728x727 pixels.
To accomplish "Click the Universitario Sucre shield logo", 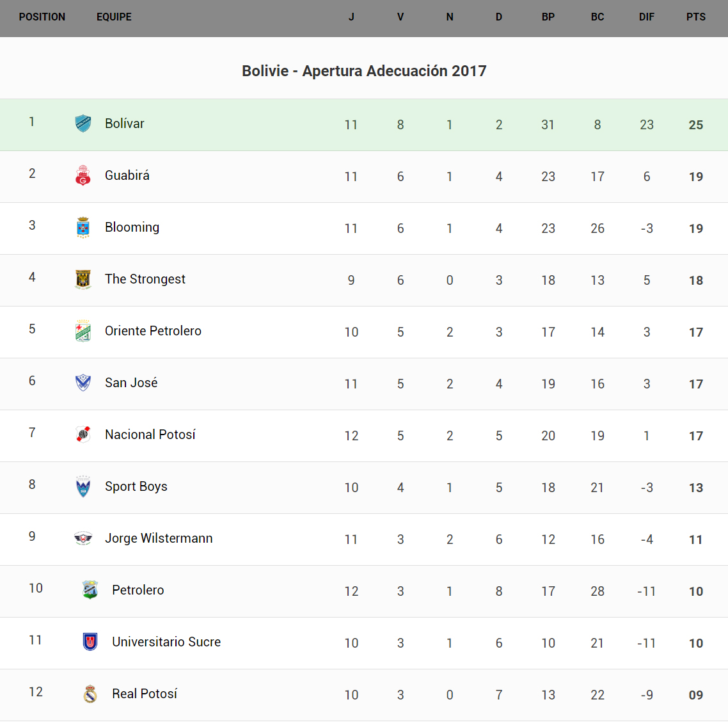I will [x=90, y=642].
